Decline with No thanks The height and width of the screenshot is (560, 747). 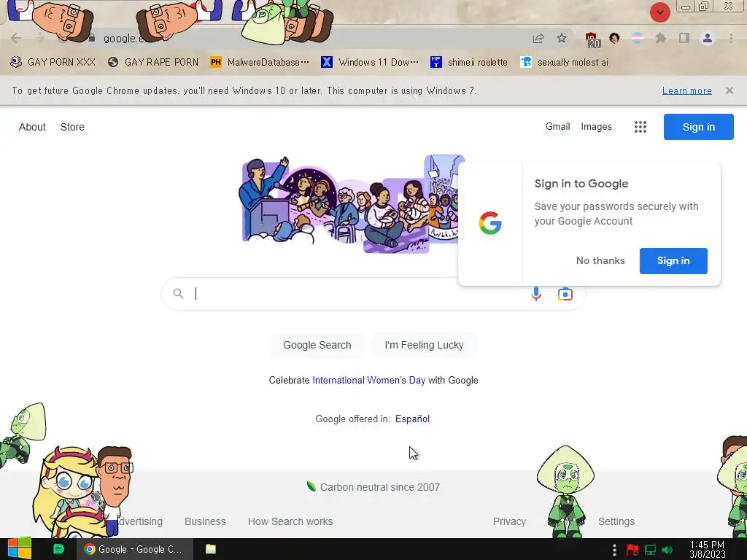tap(600, 260)
